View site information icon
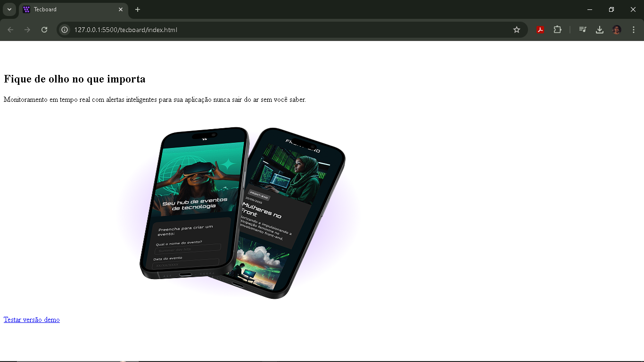Image resolution: width=644 pixels, height=362 pixels. 65,30
